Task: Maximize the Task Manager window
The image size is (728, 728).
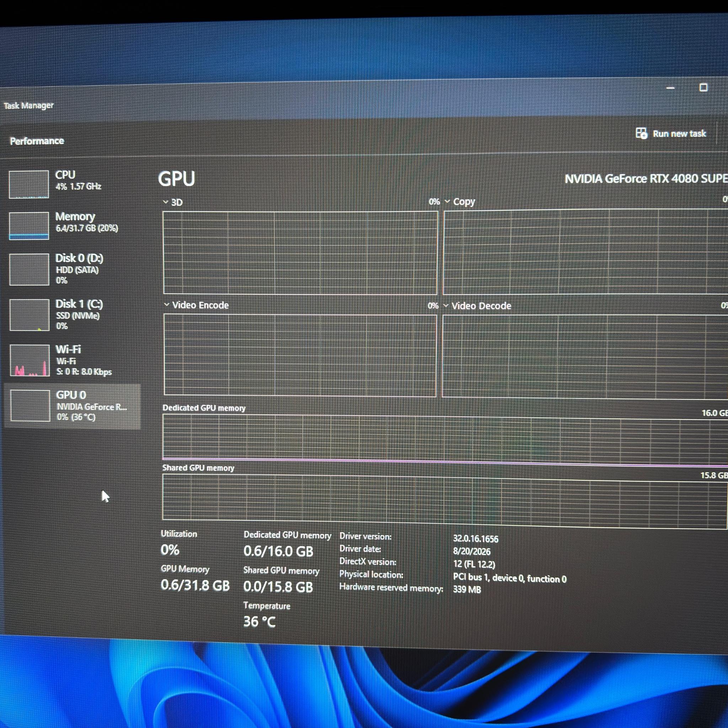Action: (703, 87)
